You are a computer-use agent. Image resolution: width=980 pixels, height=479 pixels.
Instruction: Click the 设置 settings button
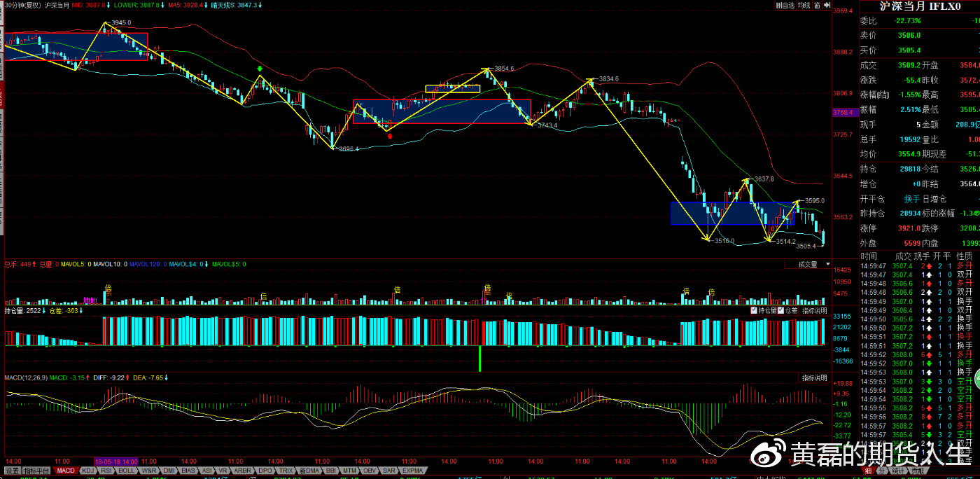[11, 471]
